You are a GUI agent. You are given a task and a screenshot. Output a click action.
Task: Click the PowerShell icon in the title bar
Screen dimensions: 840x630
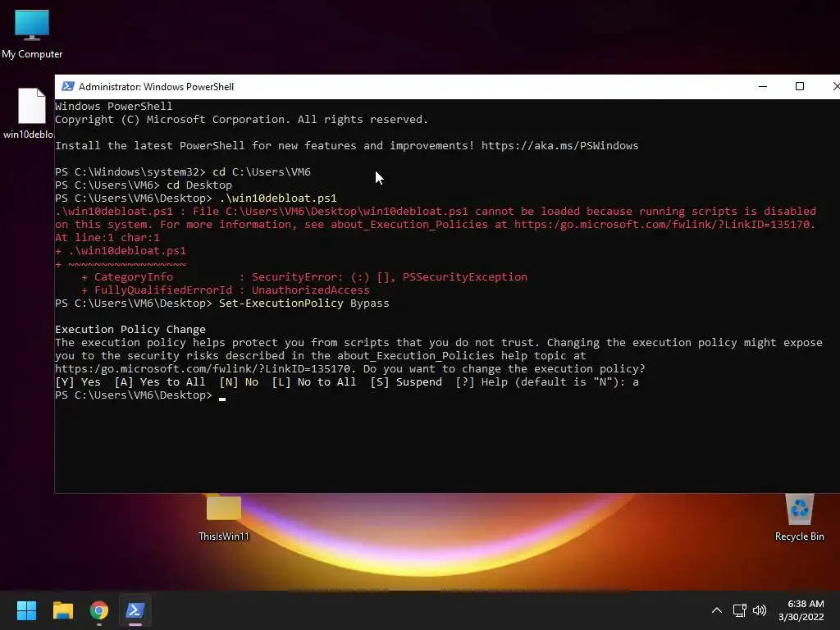coord(67,86)
